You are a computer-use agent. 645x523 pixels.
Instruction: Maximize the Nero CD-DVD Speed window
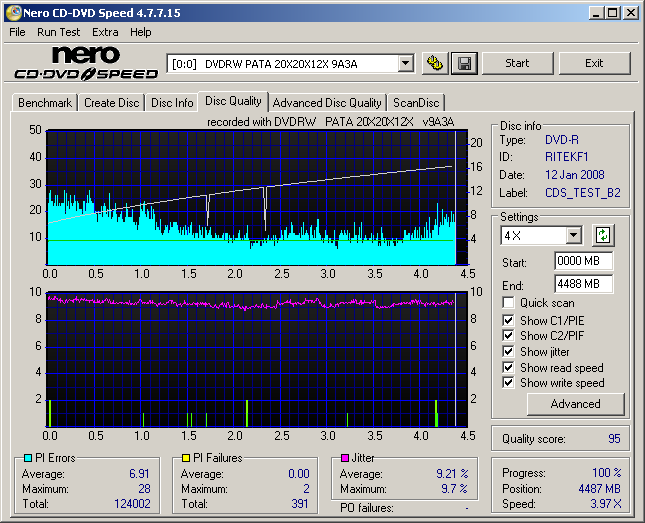pyautogui.click(x=612, y=13)
